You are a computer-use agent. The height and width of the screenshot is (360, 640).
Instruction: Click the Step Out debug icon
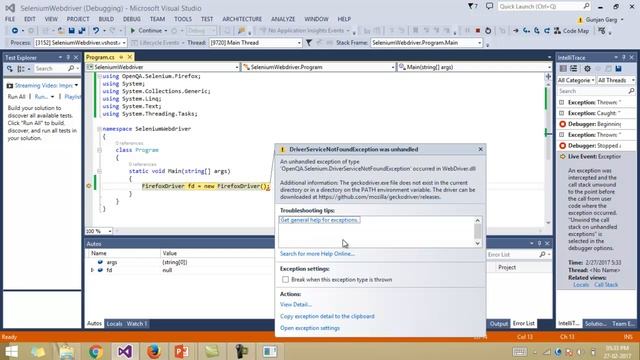click(547, 31)
